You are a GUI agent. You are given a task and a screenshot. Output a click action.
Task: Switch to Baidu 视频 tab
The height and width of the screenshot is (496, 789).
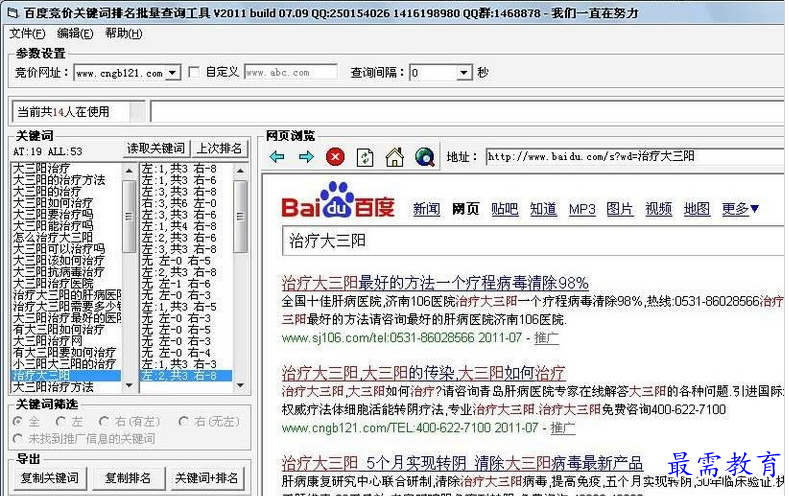click(x=659, y=209)
